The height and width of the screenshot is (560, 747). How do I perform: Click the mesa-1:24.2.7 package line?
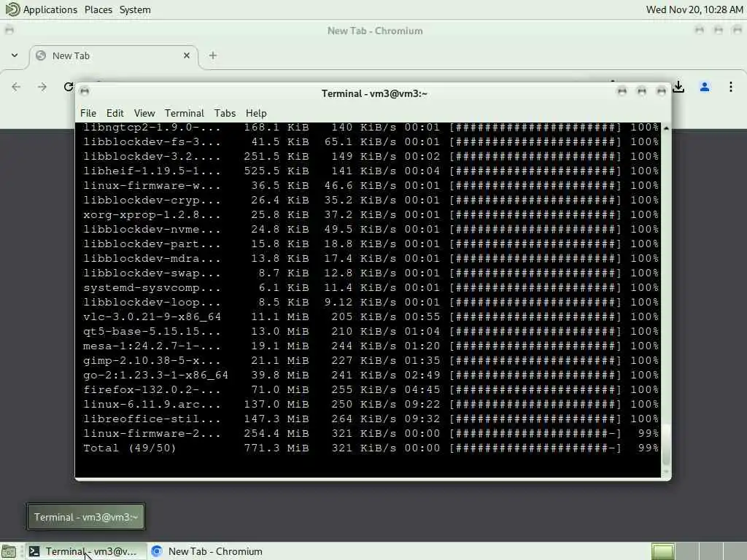[371, 346]
